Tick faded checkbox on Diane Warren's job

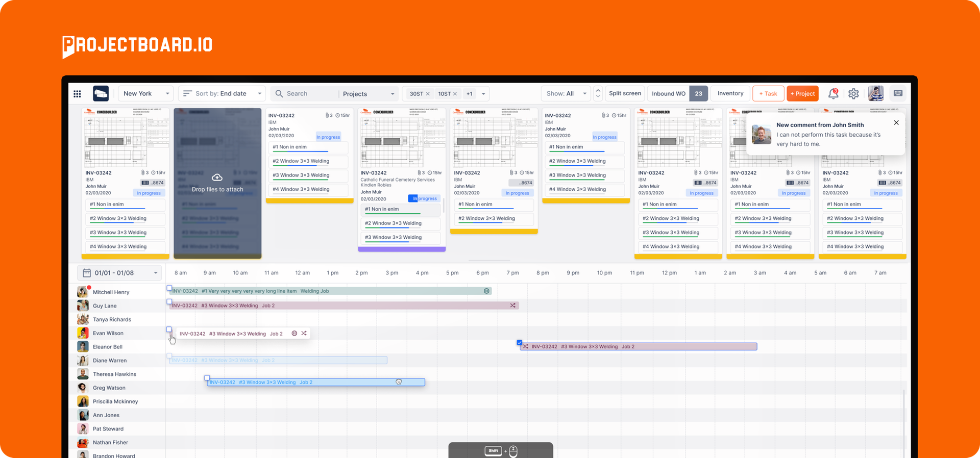pos(169,356)
